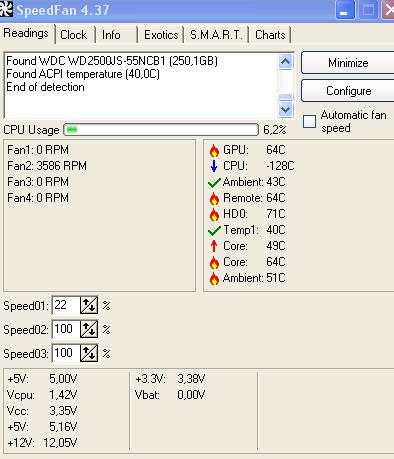This screenshot has height=459, width=394.
Task: Click the Configure button
Action: pyautogui.click(x=348, y=91)
